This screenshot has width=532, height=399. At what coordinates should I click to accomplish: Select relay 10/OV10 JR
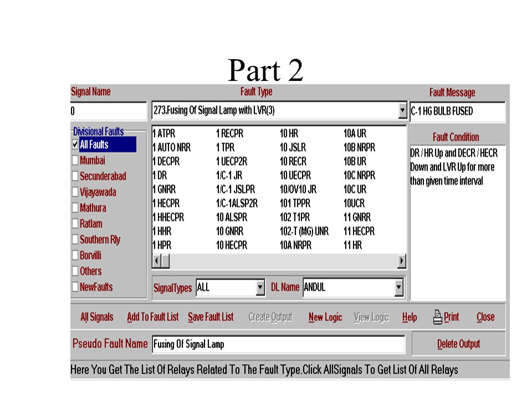tap(298, 190)
